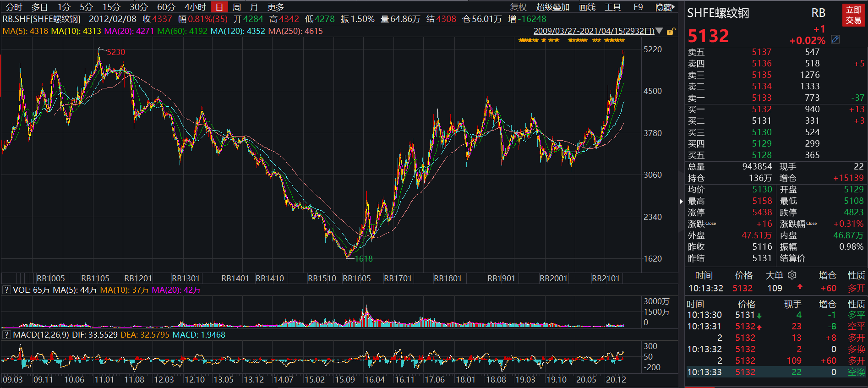Viewport: 868px width, 388px height.
Task: Switch to 多日 multi-day view
Action: (39, 7)
